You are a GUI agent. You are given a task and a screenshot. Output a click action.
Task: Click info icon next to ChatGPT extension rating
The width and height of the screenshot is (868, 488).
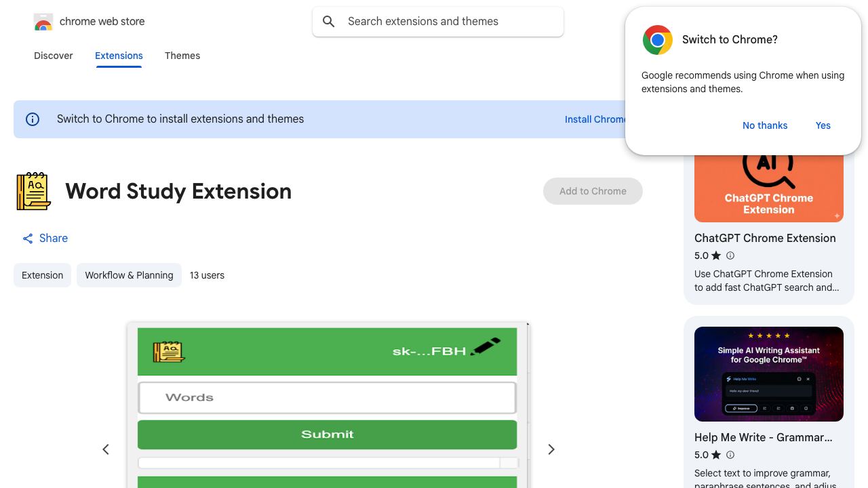click(x=730, y=256)
